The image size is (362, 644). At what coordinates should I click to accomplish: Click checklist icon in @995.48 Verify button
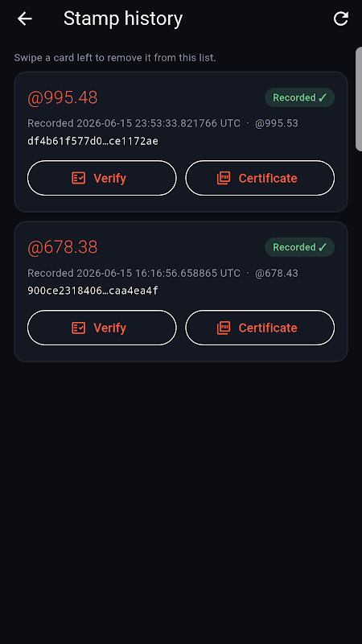pos(78,178)
